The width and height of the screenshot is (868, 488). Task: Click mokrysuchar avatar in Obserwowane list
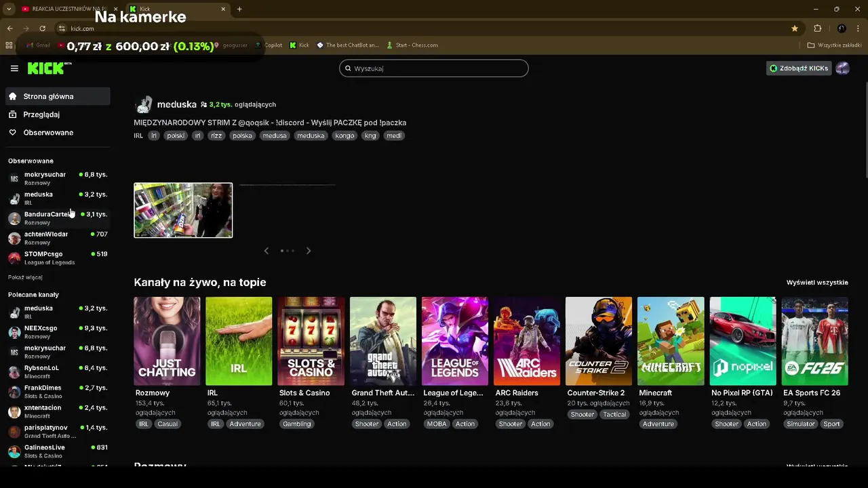[14, 178]
